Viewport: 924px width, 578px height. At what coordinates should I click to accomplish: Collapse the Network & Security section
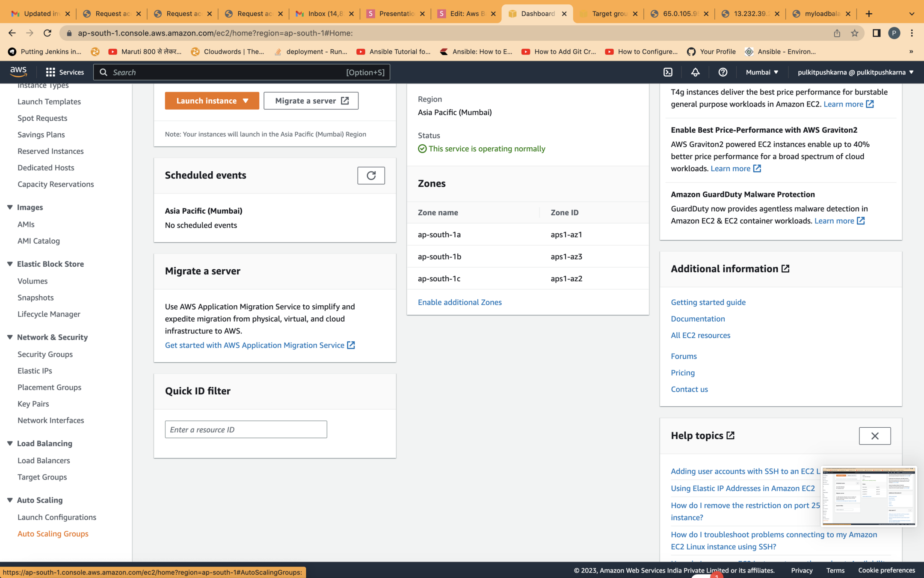[10, 337]
